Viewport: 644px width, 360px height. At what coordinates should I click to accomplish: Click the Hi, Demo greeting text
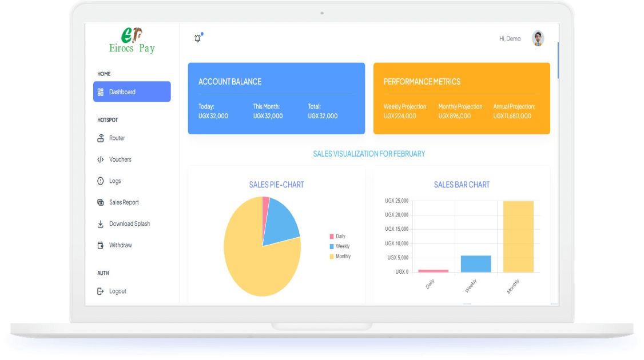tap(510, 39)
